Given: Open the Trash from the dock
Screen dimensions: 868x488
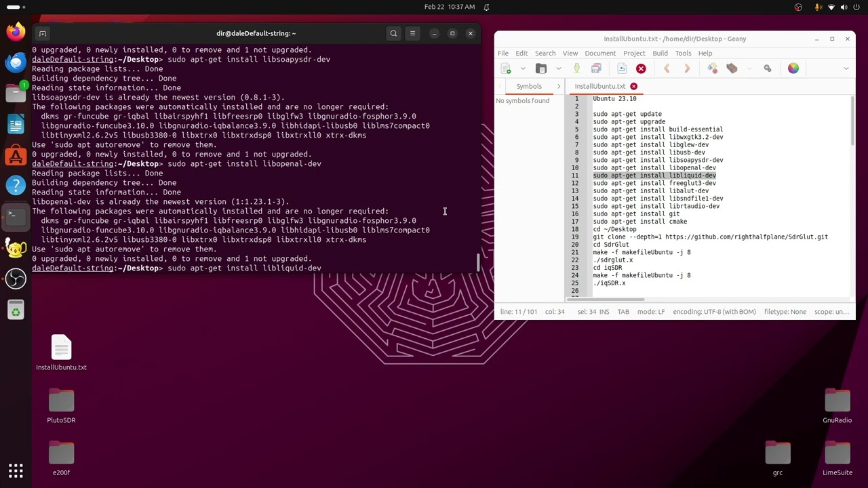Looking at the screenshot, I should [16, 311].
